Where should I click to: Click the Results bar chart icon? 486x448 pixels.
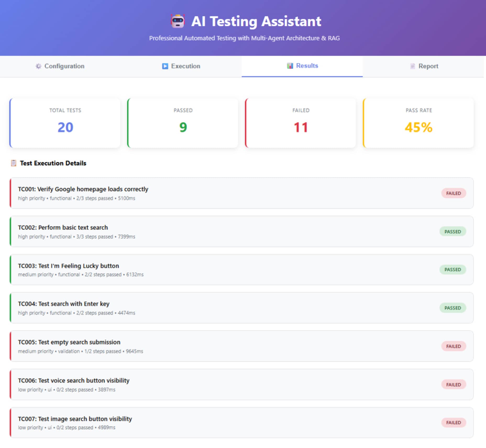click(x=290, y=66)
